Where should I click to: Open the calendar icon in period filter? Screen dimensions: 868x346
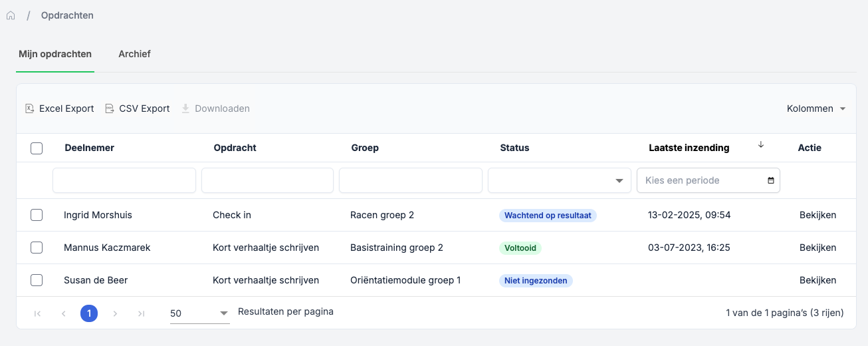[770, 180]
